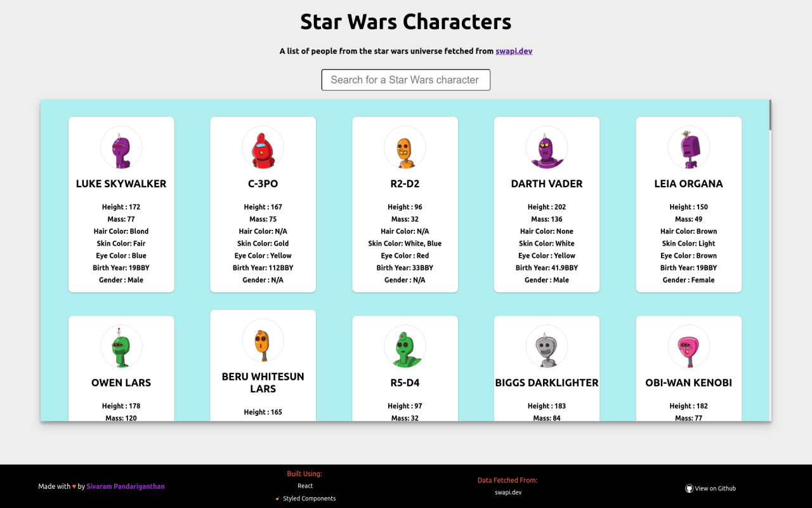
Task: Click Darth Vader's avatar image
Action: tap(547, 147)
